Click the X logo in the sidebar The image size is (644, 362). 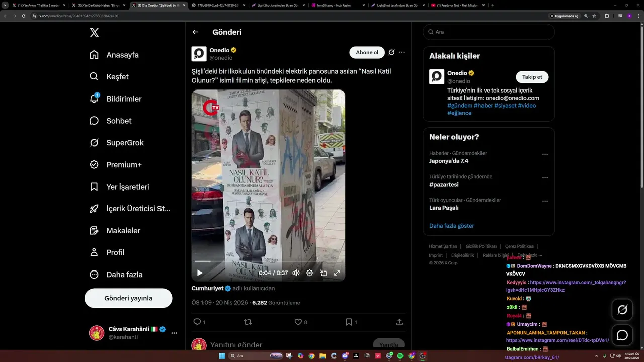94,33
